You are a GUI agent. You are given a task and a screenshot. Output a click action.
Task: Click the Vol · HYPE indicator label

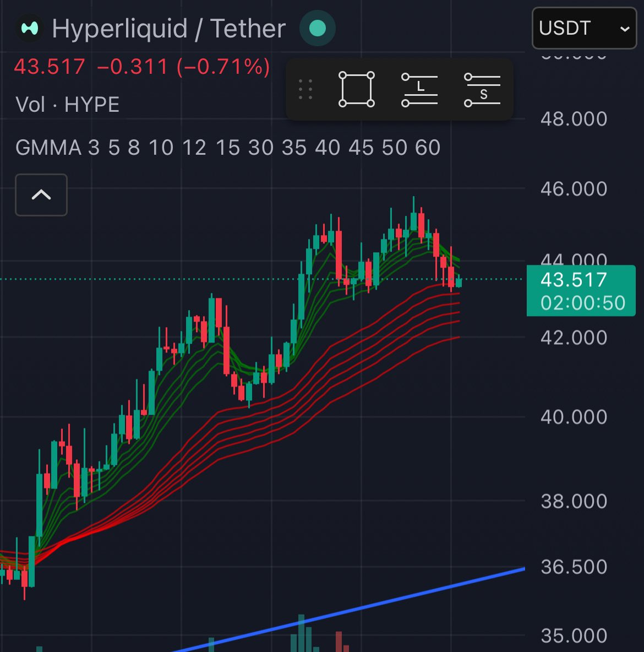pyautogui.click(x=67, y=104)
